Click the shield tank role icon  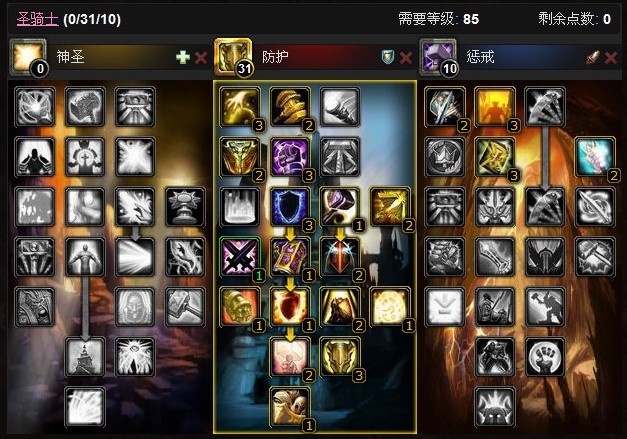click(x=387, y=58)
